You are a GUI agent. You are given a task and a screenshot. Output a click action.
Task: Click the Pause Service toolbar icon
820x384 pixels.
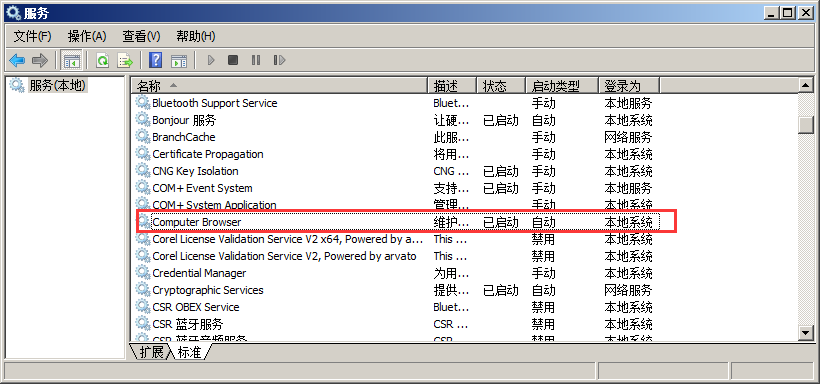[256, 60]
